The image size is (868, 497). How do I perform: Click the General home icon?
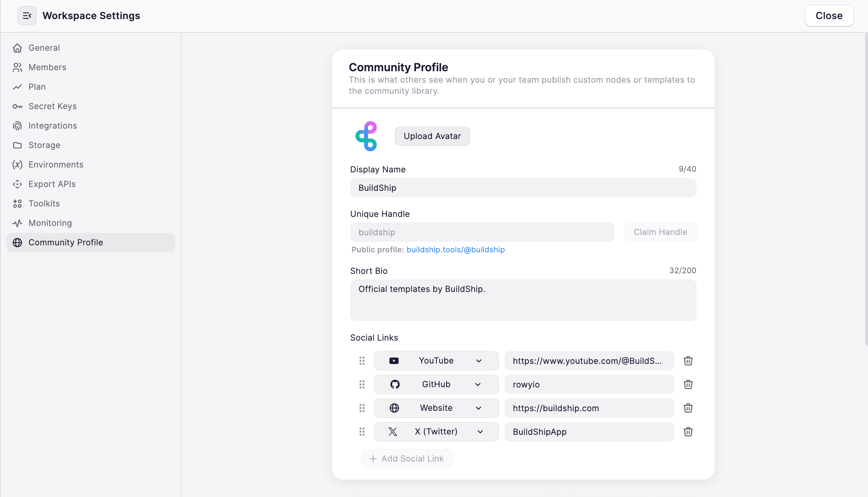pos(17,48)
